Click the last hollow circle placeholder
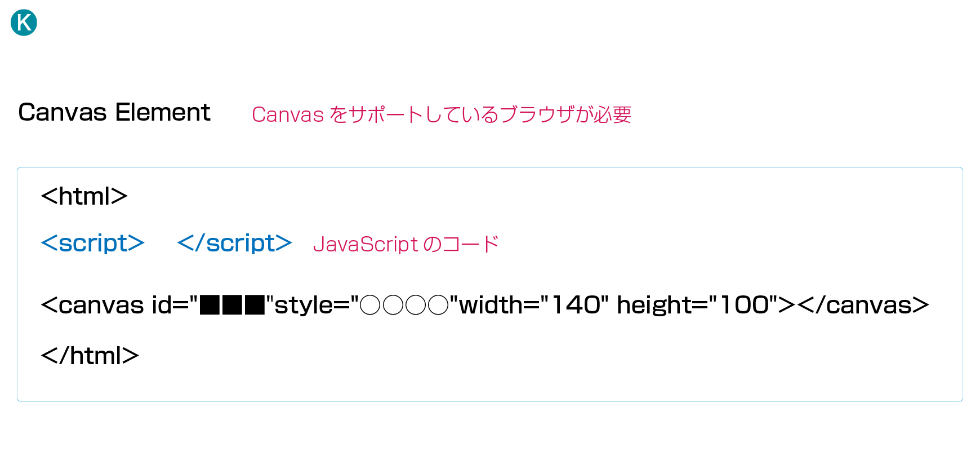 (438, 305)
